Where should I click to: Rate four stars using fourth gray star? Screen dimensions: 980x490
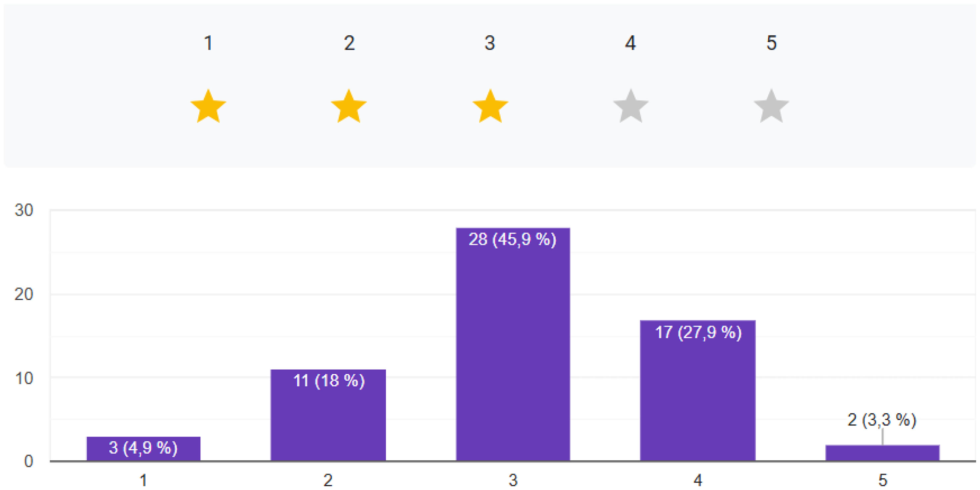(631, 106)
